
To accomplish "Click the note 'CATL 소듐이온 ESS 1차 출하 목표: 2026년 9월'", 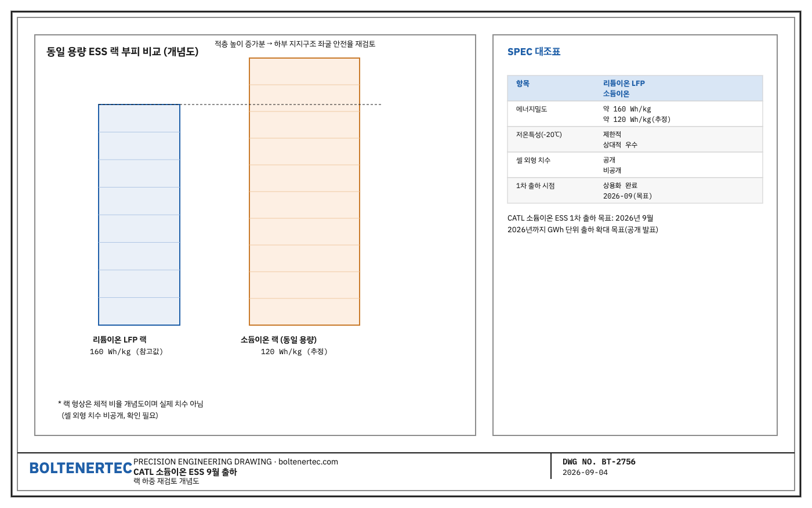I will tap(581, 218).
